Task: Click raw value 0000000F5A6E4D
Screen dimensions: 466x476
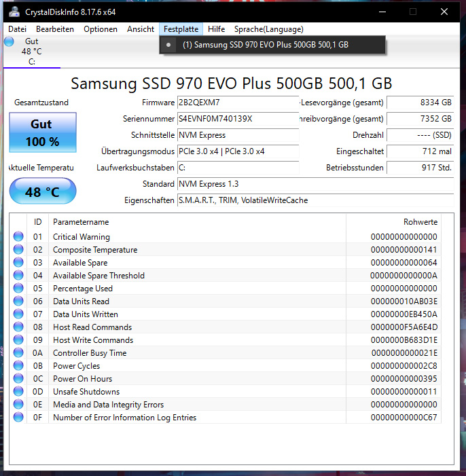Action: [x=404, y=327]
